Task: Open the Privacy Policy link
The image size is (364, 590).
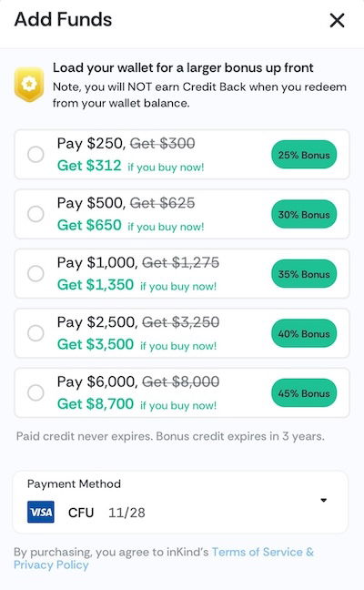Action: (x=51, y=565)
